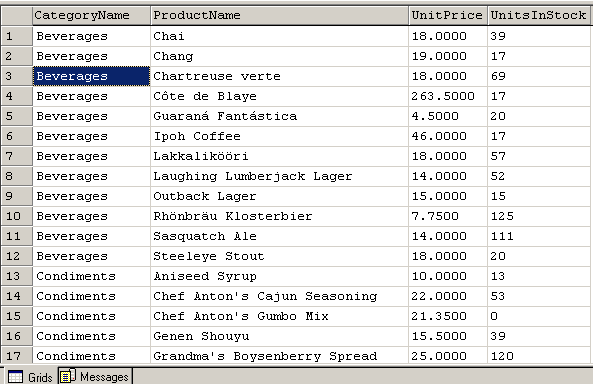This screenshot has width=593, height=384.
Task: Click the cell 'Steeleye Stout'
Action: (279, 256)
